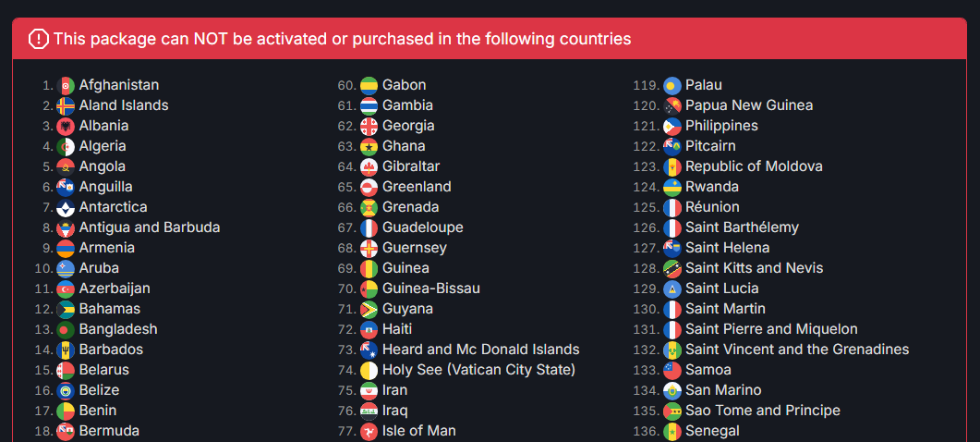The width and height of the screenshot is (980, 442).
Task: Select the Philippines flag icon
Action: [671, 127]
